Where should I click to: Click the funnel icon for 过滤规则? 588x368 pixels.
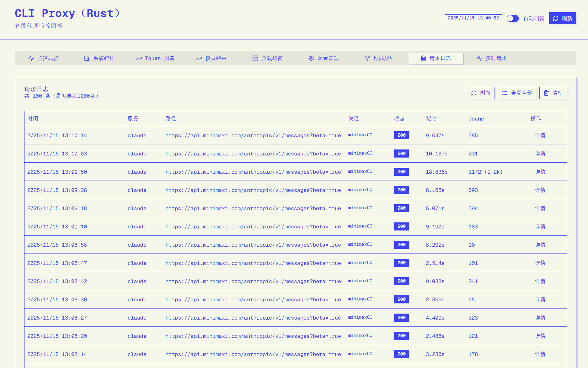click(367, 58)
